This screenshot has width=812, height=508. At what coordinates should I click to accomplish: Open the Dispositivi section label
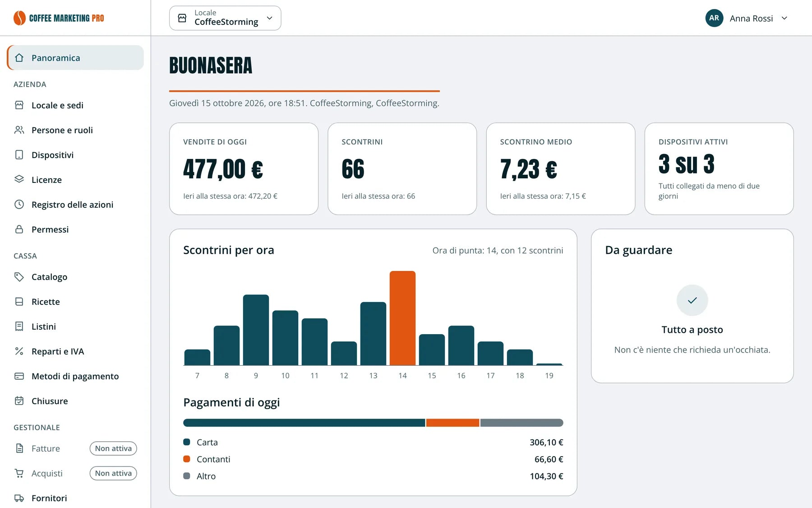(52, 155)
